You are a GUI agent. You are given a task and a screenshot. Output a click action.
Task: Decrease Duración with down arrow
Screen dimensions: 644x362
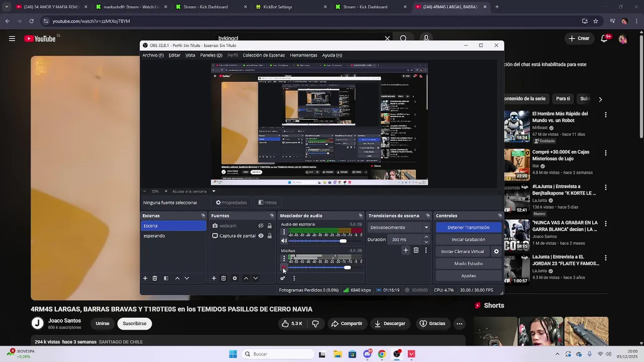click(426, 242)
